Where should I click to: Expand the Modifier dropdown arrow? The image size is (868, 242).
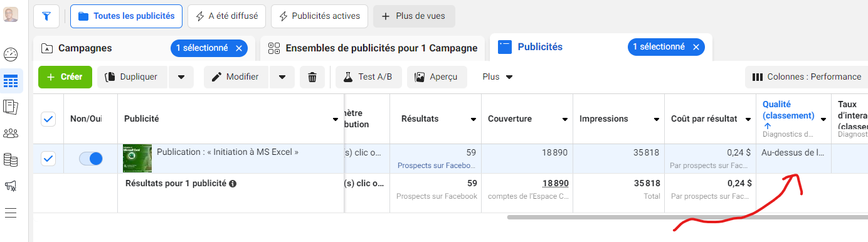pyautogui.click(x=282, y=77)
